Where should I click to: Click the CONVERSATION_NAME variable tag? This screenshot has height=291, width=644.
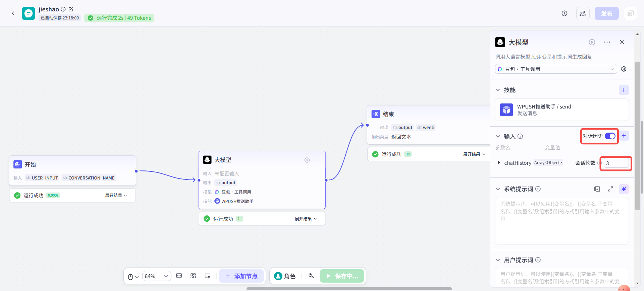[x=89, y=178]
